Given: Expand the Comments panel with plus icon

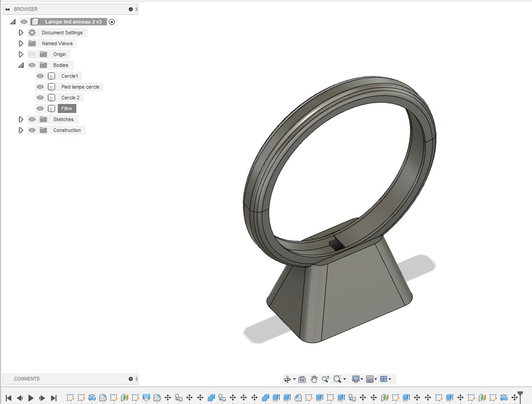Looking at the screenshot, I should (131, 379).
